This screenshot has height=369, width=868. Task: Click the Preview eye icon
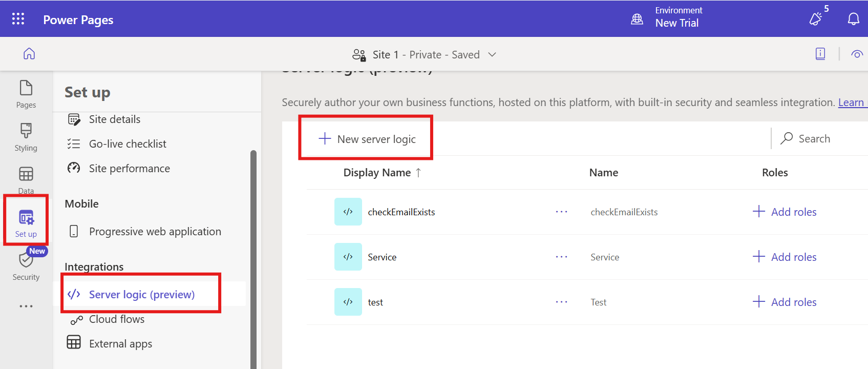[857, 54]
